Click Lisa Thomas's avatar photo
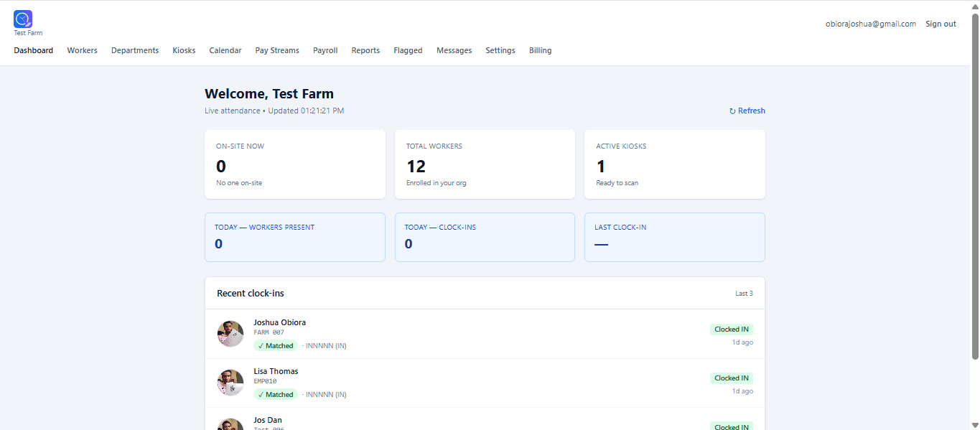Image resolution: width=980 pixels, height=430 pixels. click(230, 383)
